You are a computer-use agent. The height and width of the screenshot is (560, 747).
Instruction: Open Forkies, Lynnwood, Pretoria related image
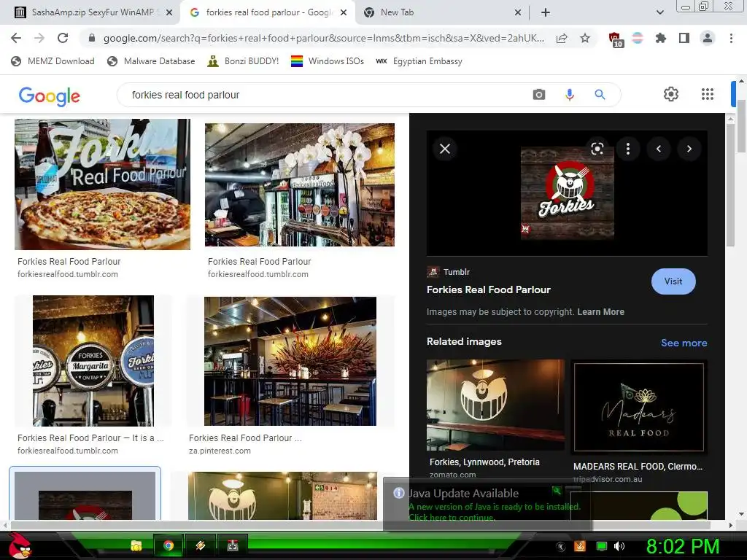pyautogui.click(x=495, y=405)
